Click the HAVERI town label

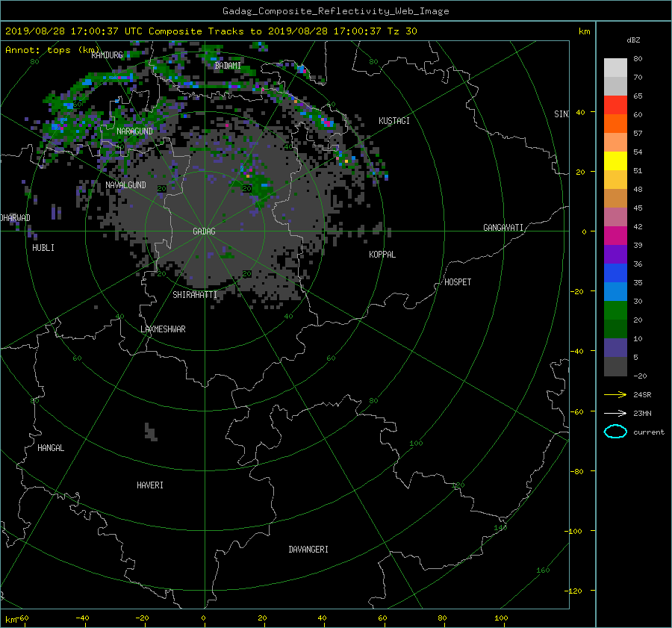(149, 485)
